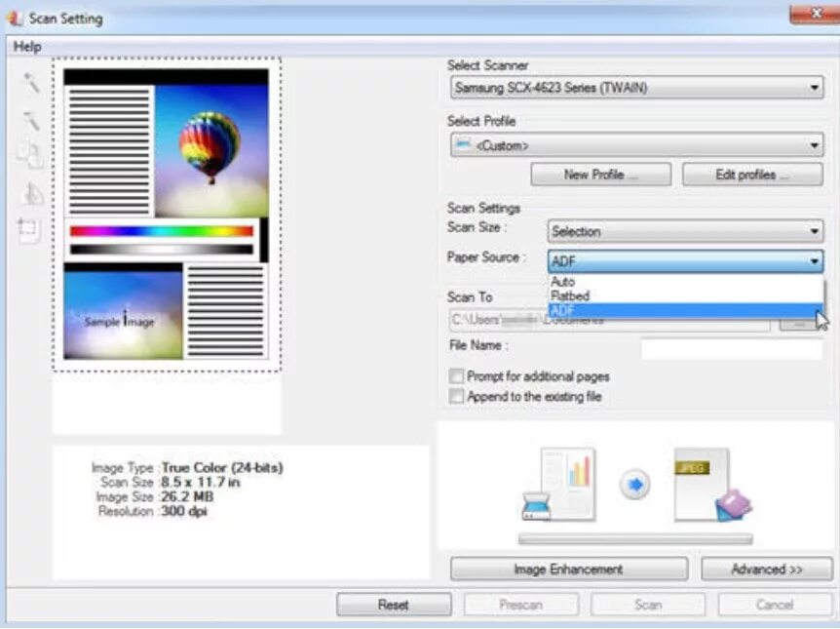Click the blue arrow icon between scanner and JPEG
The height and width of the screenshot is (629, 840).
click(634, 485)
